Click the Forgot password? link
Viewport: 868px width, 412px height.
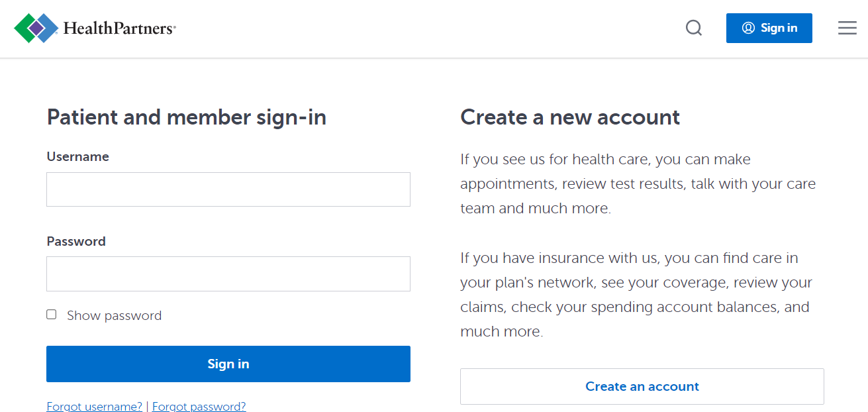tap(199, 406)
